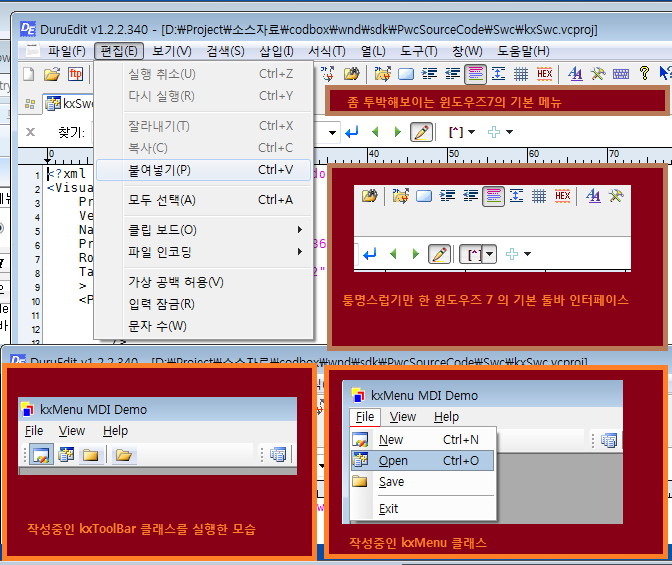Open the 도구(T) menu
The width and height of the screenshot is (672, 565).
419,51
